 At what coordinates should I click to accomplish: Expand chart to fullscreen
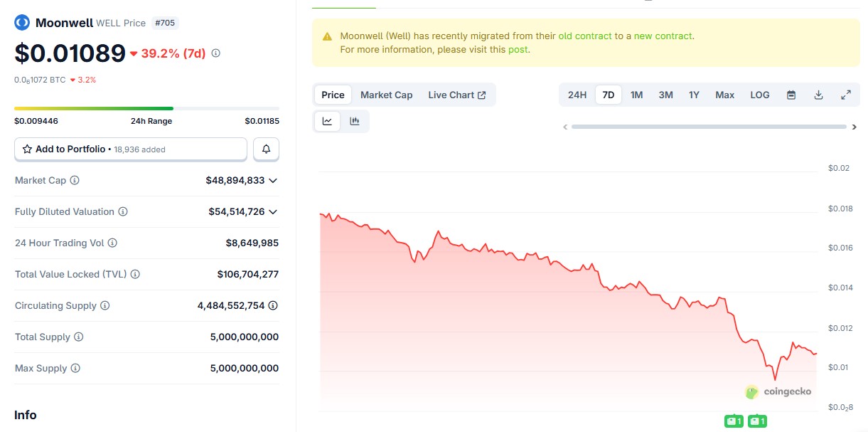[x=846, y=95]
